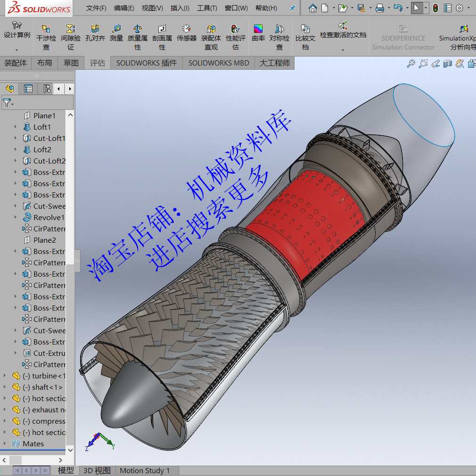Click the Section View icon
Viewport: 476px width, 476px height.
tap(448, 64)
